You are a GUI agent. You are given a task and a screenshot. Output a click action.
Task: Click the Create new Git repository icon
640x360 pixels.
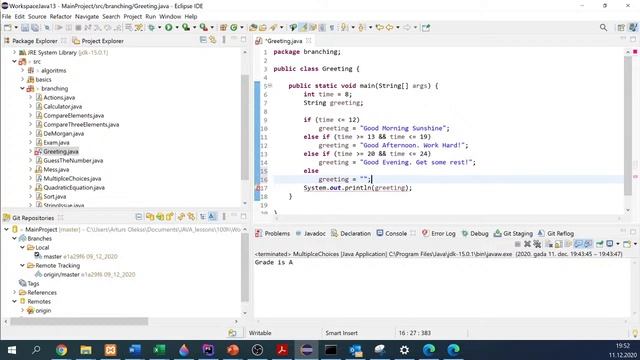pyautogui.click(x=169, y=217)
